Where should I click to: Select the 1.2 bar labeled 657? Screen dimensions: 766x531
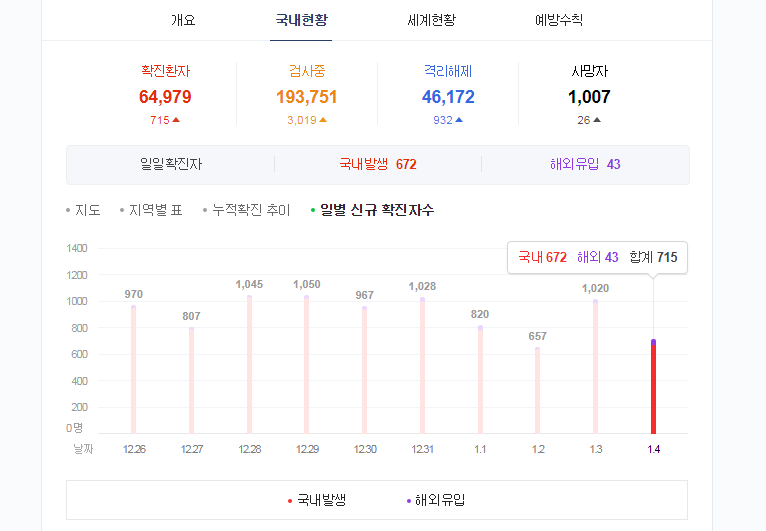[x=537, y=390]
